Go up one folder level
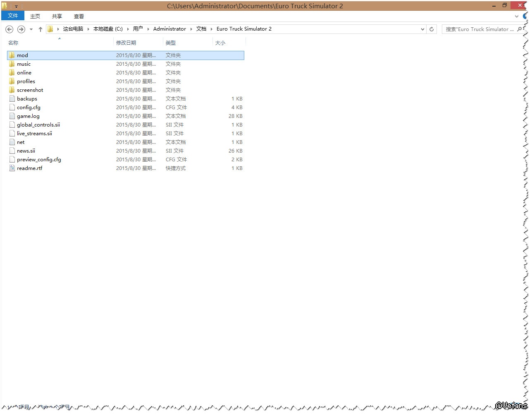The width and height of the screenshot is (532, 414). [40, 29]
